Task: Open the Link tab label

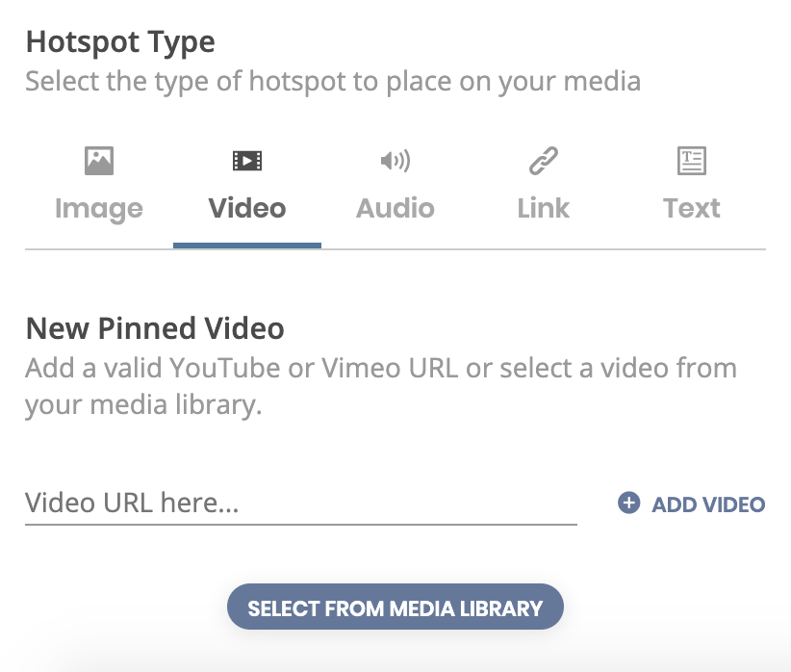Action: pos(544,208)
